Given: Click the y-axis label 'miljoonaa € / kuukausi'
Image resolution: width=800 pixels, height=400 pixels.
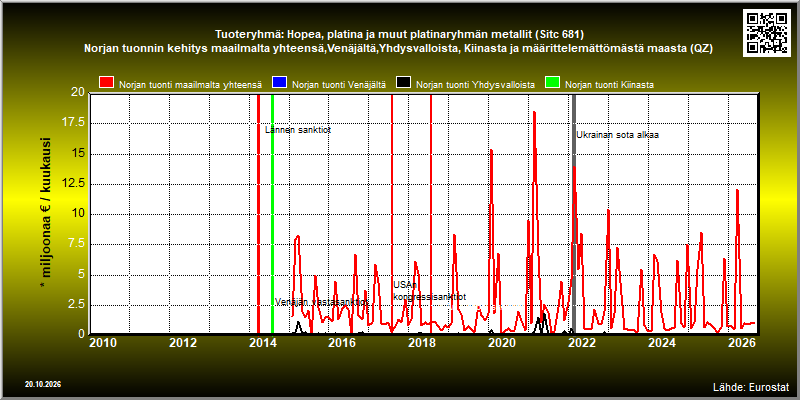Looking at the screenshot, I should pos(45,213).
